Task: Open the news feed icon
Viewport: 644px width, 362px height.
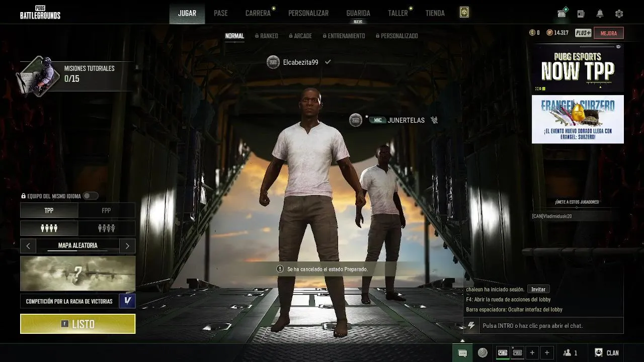Action: coord(581,14)
